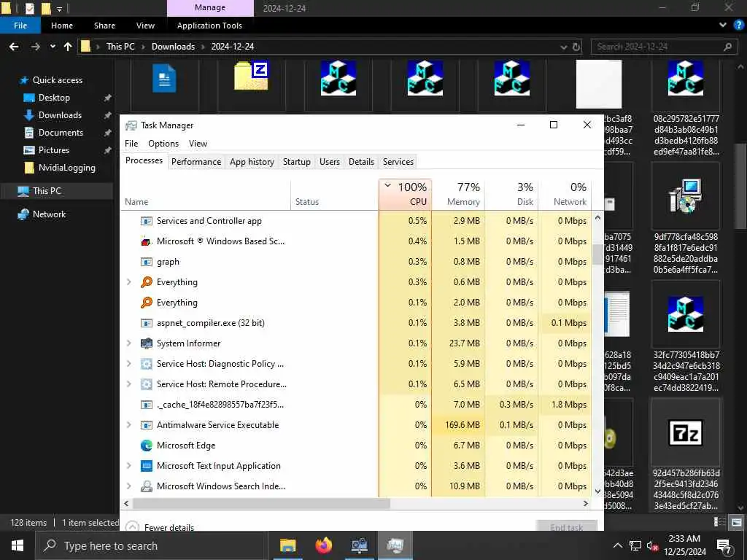Select the zipped folder icon in Explorer
747x560 pixels.
251,76
